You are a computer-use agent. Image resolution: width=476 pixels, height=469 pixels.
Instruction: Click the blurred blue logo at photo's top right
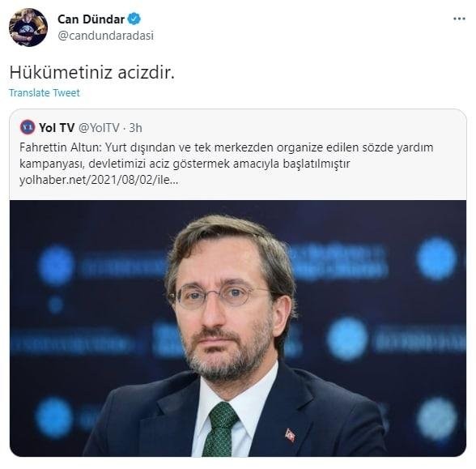436,259
